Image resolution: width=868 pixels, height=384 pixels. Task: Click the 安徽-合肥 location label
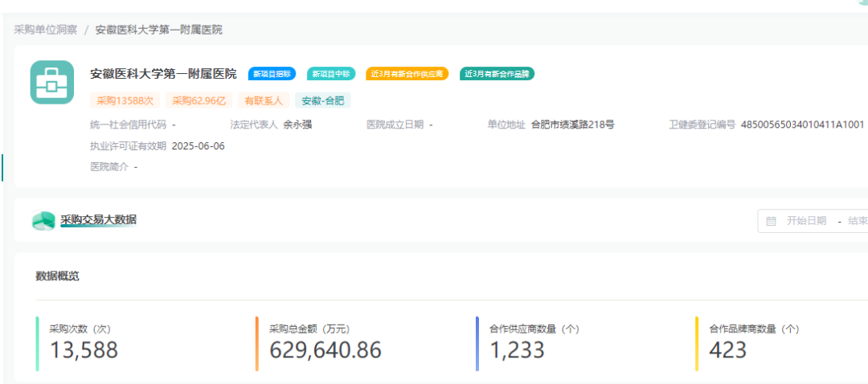pos(323,100)
